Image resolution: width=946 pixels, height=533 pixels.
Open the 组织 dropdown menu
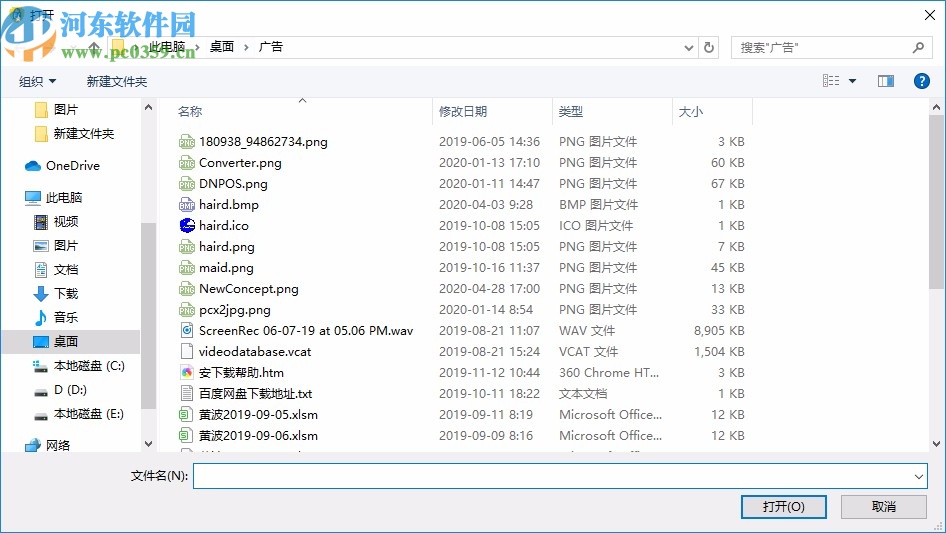(37, 81)
